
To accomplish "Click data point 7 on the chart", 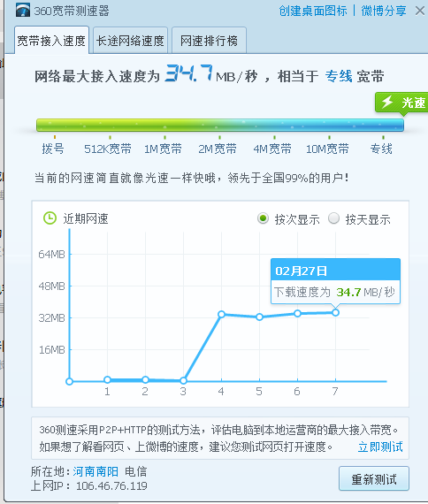I will [x=335, y=312].
